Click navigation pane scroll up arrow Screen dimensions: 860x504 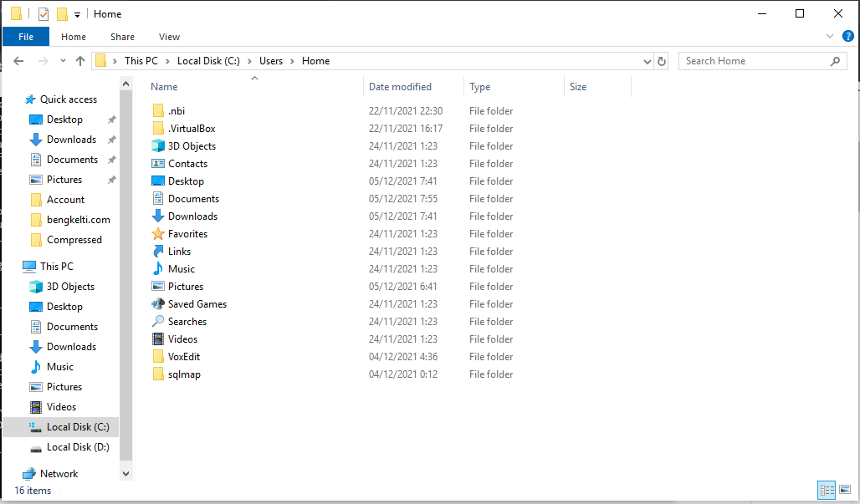[125, 84]
